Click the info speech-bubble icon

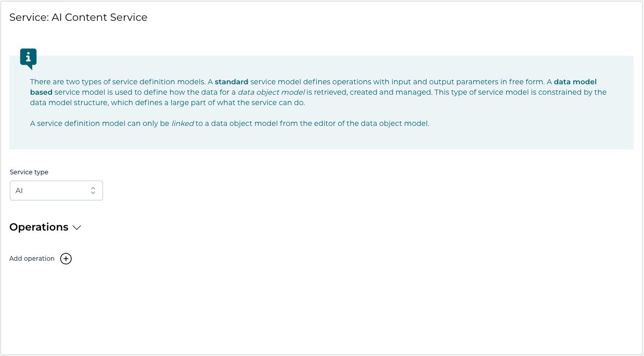click(28, 58)
